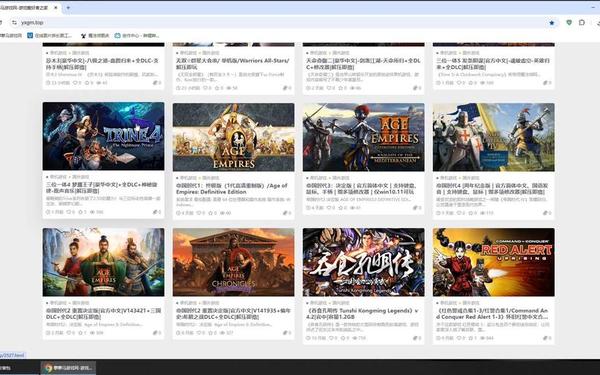Open 'Warriors All-Stars' post title link
600x375 pixels.
tap(232, 64)
